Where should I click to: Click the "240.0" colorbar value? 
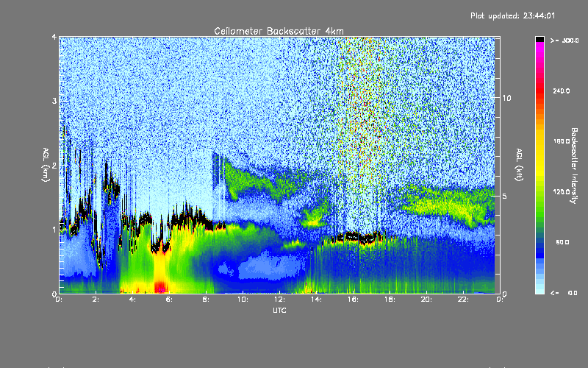pyautogui.click(x=562, y=91)
